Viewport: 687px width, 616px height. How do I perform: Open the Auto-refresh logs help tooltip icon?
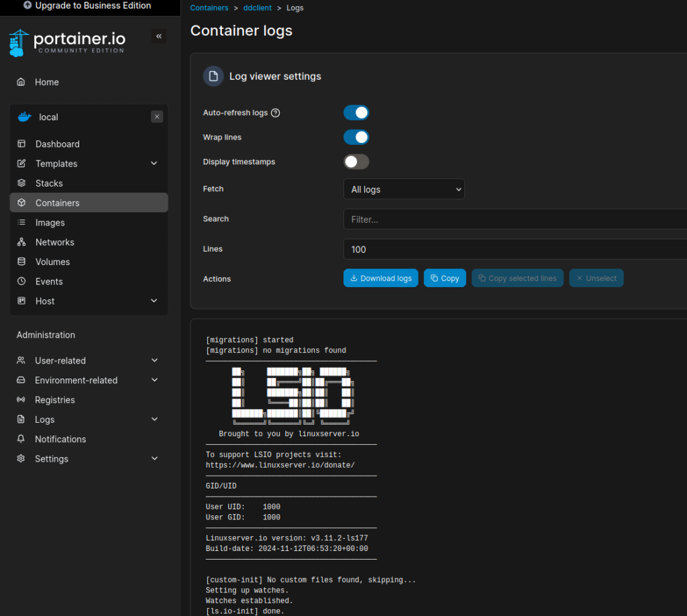[275, 113]
